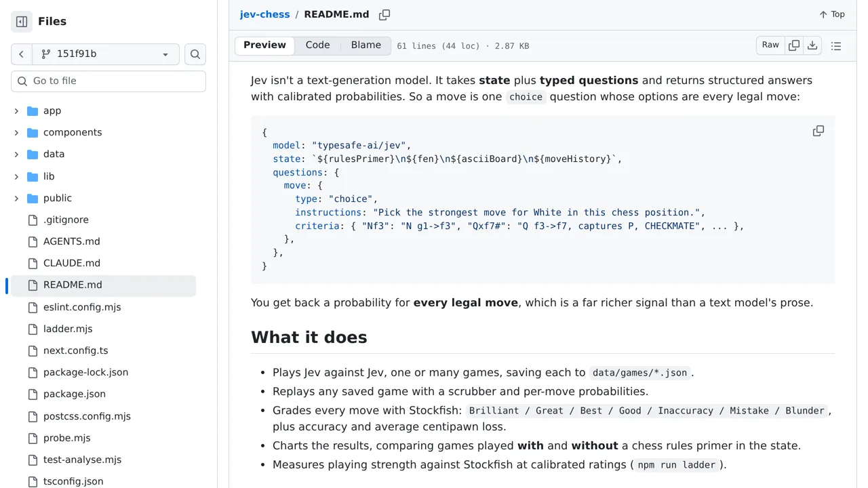
Task: Open the Raw file view
Action: pyautogui.click(x=770, y=45)
